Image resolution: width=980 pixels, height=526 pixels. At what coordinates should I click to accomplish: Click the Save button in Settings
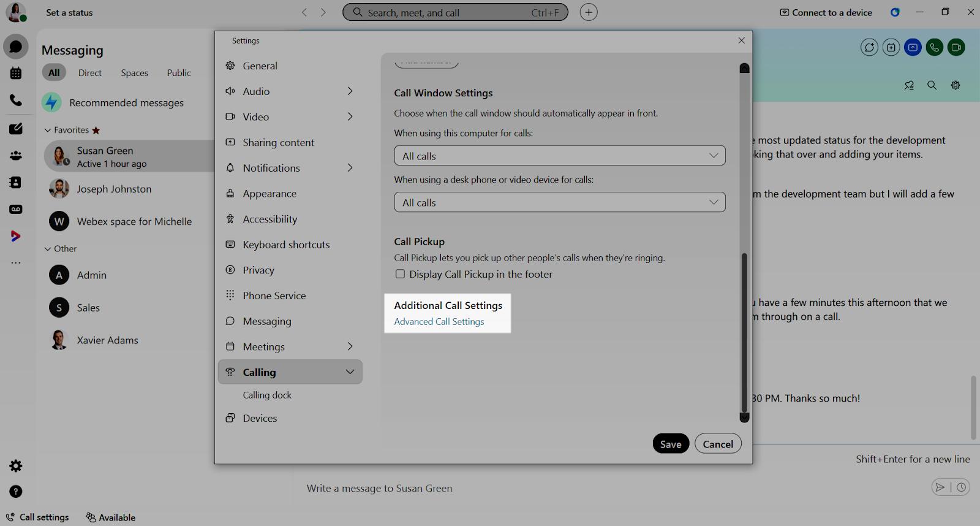point(671,444)
